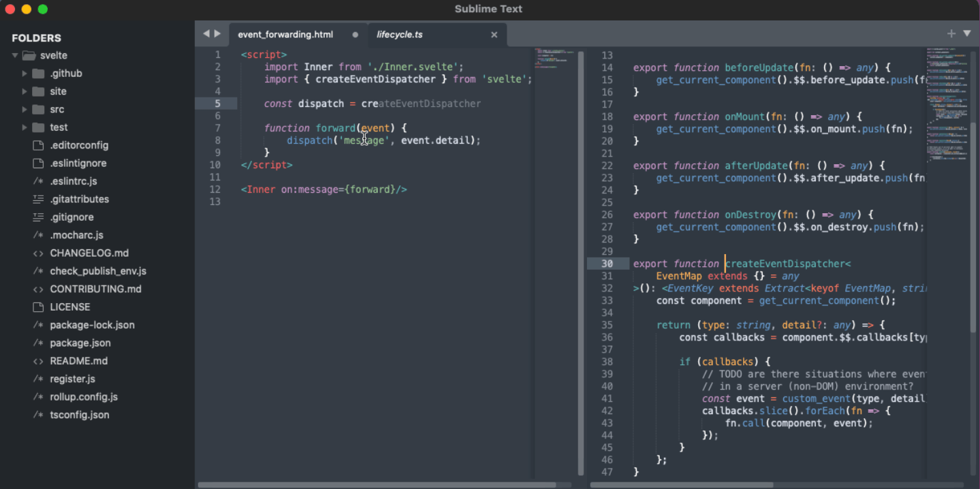This screenshot has width=980, height=489.
Task: Click the .gitignore file icon
Action: 38,217
